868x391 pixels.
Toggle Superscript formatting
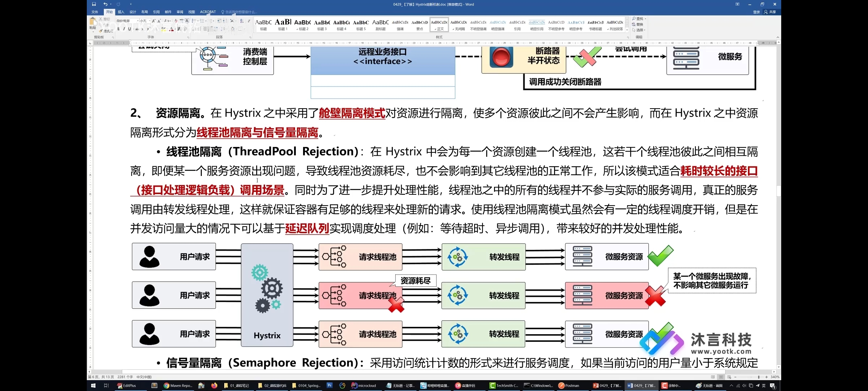tap(148, 29)
